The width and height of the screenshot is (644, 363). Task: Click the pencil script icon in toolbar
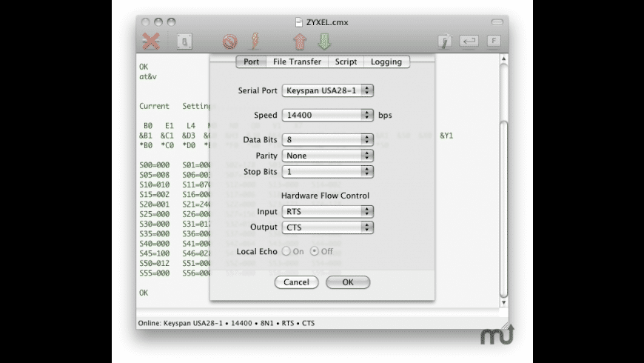[444, 41]
